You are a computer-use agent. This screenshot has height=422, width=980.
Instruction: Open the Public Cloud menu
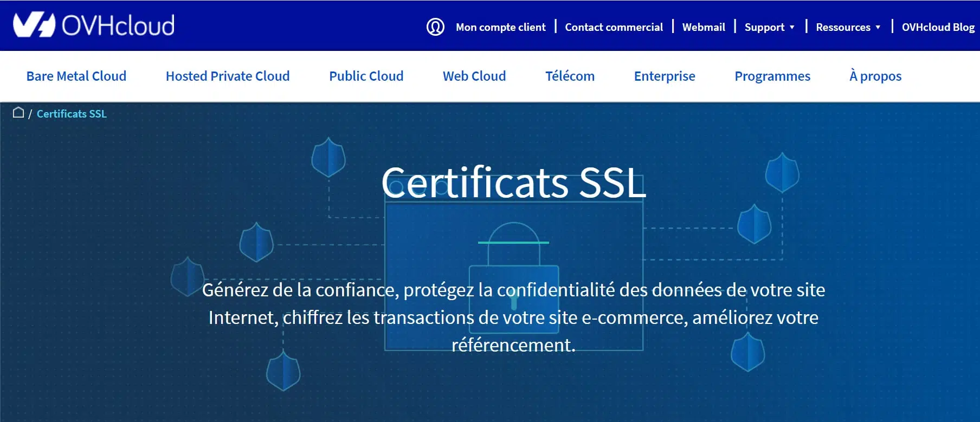[x=366, y=76]
